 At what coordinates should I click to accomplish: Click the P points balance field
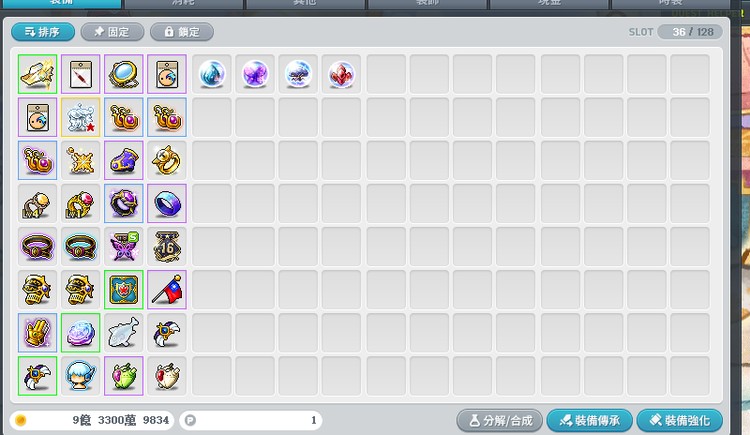tap(251, 420)
